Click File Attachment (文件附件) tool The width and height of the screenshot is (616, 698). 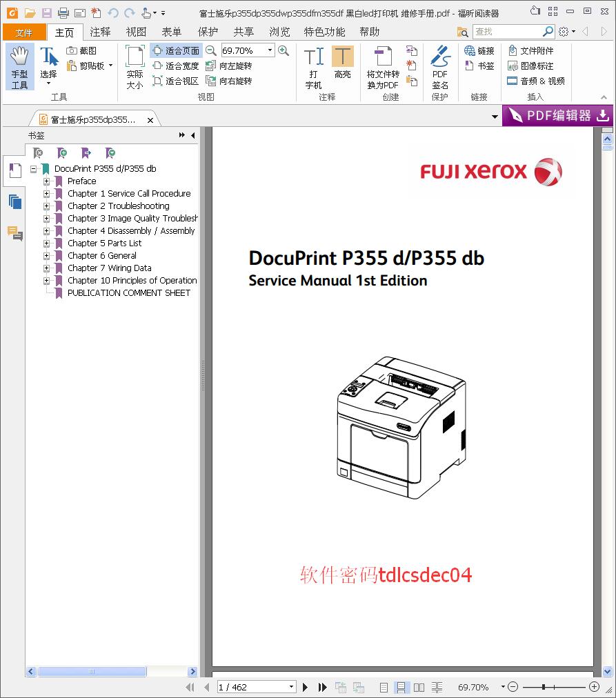[531, 51]
